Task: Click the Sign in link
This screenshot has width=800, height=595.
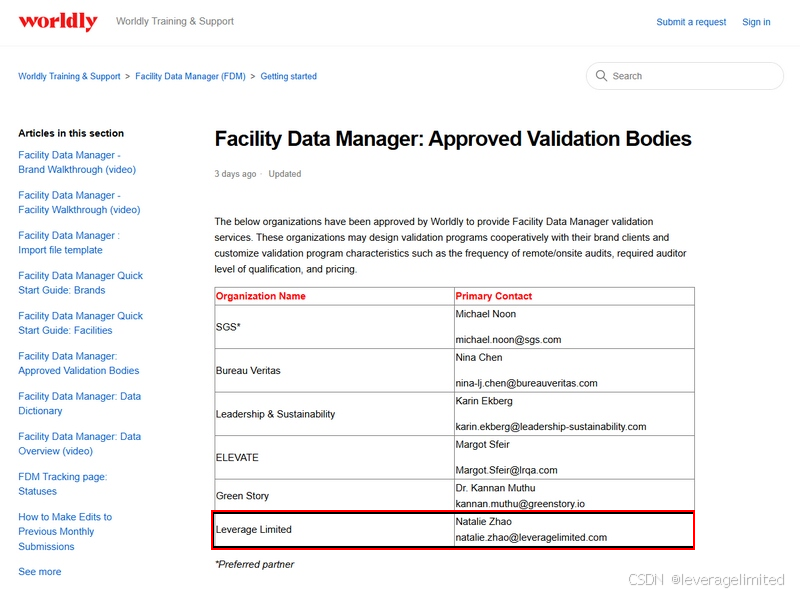Action: click(x=756, y=22)
